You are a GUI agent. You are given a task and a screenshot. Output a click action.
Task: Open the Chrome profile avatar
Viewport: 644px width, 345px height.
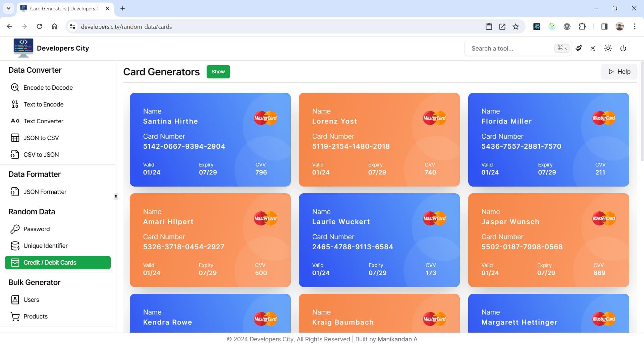620,26
